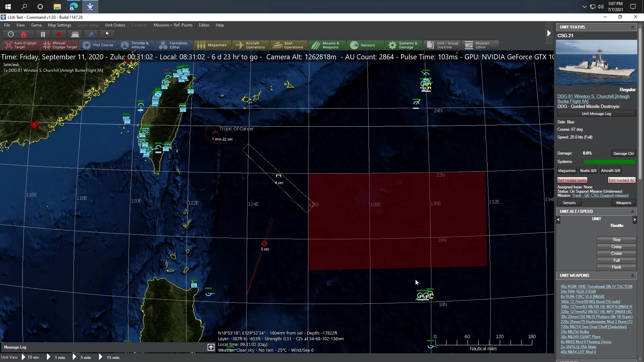Open the Map Settings menu
This screenshot has width=644, height=362.
tap(59, 25)
